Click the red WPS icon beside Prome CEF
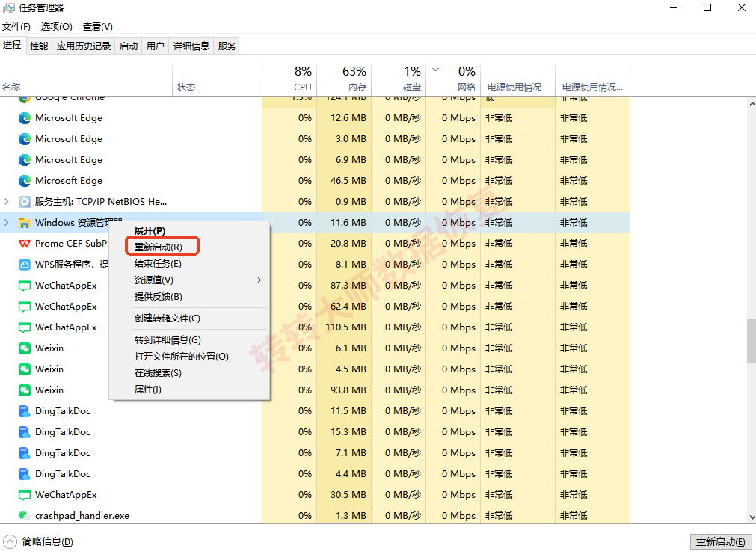The image size is (756, 557). click(25, 244)
